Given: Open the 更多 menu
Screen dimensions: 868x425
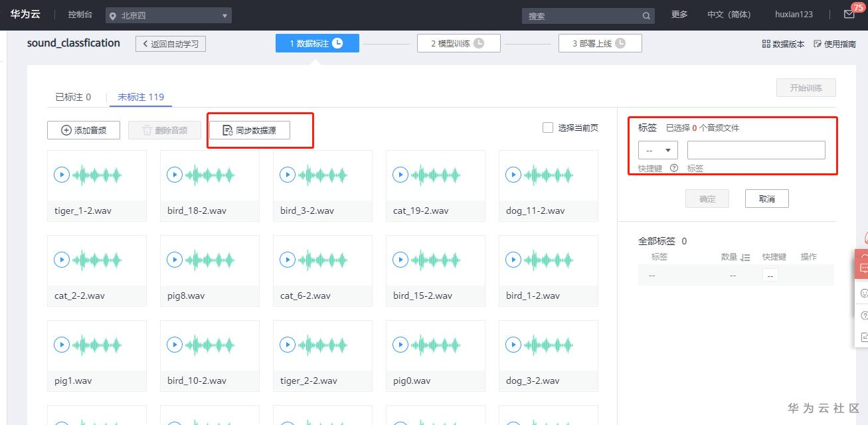Looking at the screenshot, I should pyautogui.click(x=679, y=15).
